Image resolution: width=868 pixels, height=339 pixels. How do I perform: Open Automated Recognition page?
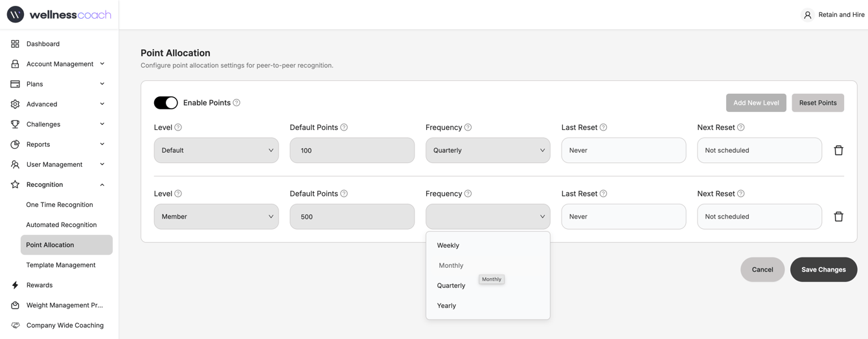(x=62, y=224)
